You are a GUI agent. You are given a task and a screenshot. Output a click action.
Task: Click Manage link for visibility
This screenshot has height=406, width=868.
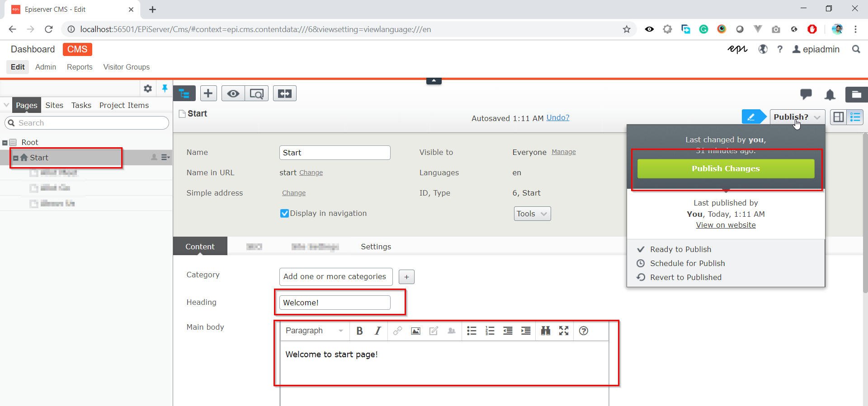point(564,152)
